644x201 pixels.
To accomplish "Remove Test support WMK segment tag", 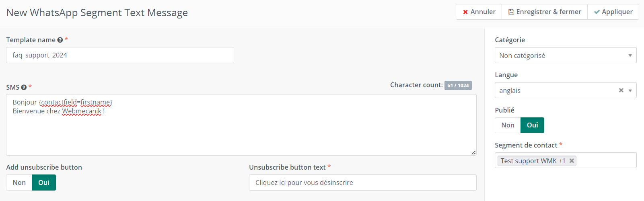I will pyautogui.click(x=571, y=161).
